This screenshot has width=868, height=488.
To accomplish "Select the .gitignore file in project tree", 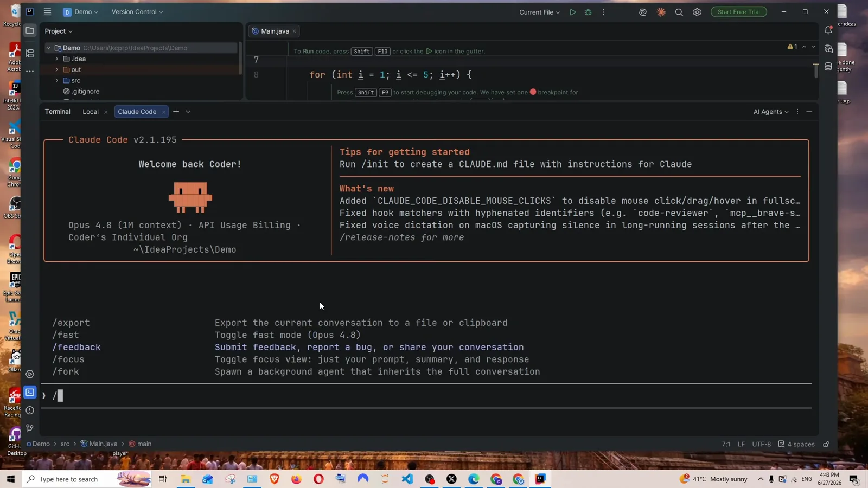I will pyautogui.click(x=85, y=91).
